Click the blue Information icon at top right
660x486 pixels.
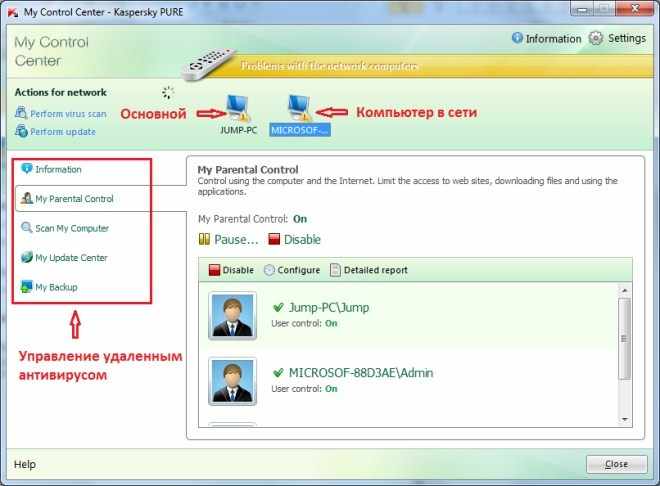tap(517, 38)
